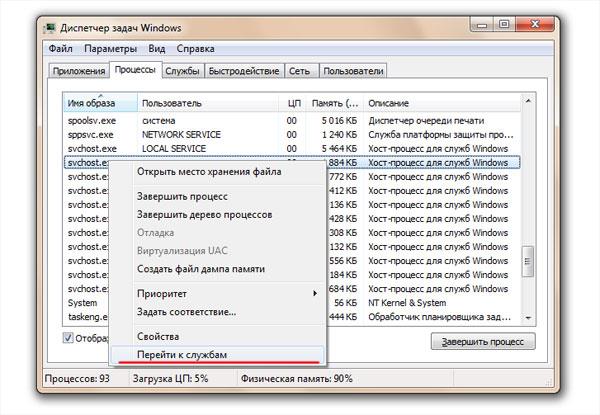Select Создать файл дампа памяти
This screenshot has height=415, width=600.
(217, 269)
